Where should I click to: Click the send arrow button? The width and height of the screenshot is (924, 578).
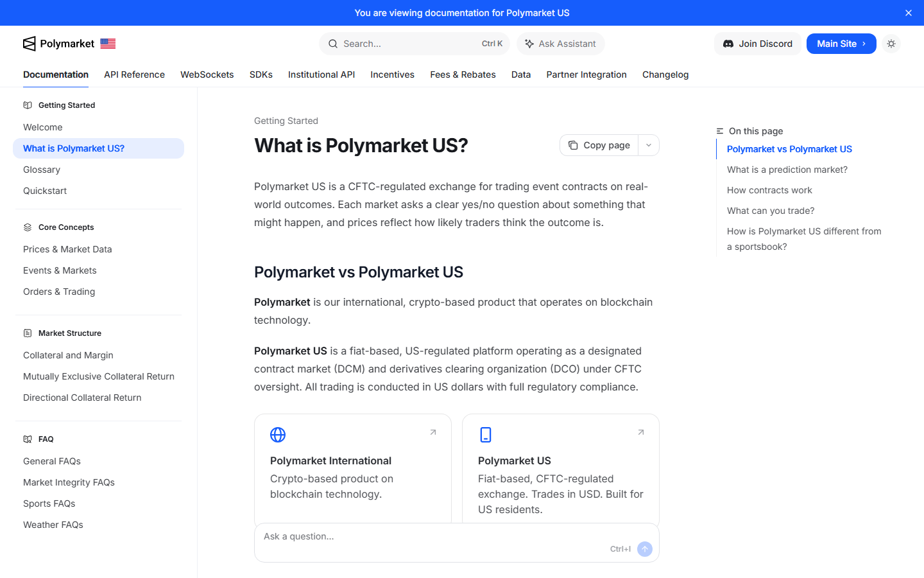[x=645, y=549]
